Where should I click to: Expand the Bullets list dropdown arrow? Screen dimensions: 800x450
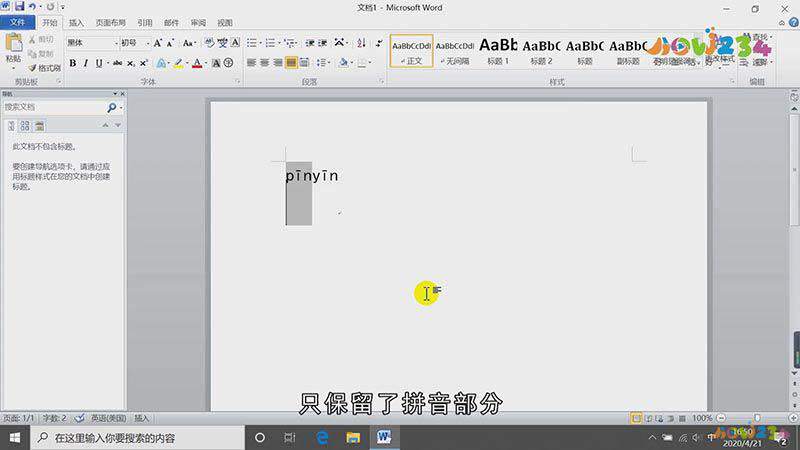point(260,43)
